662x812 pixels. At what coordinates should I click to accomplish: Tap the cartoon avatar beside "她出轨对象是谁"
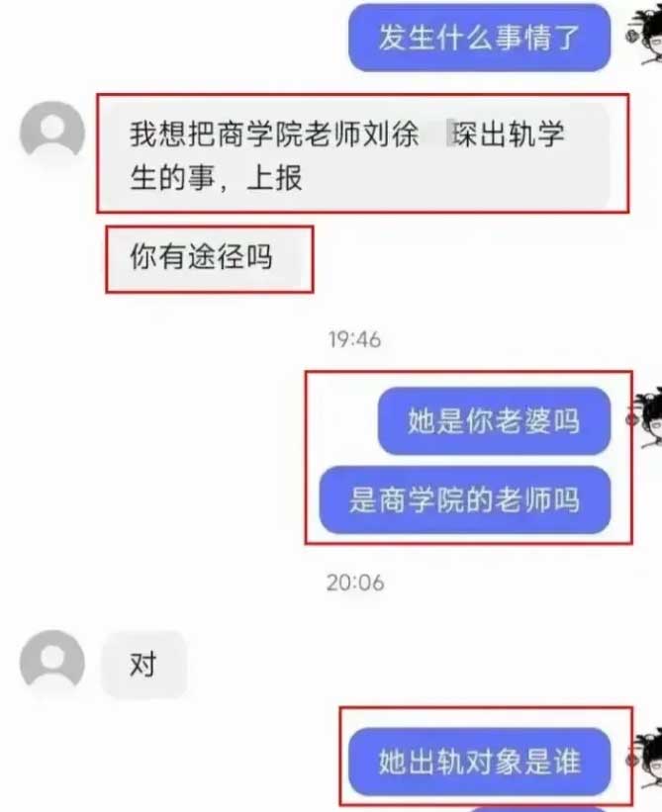coord(644,759)
